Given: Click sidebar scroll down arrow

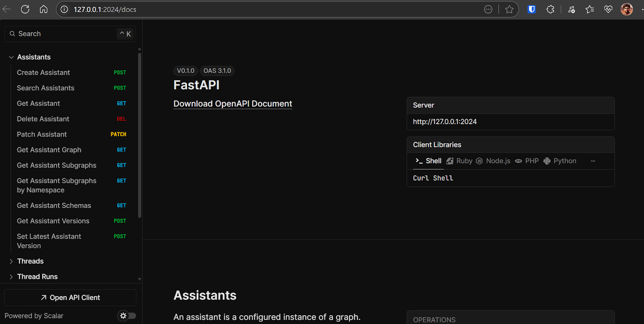Looking at the screenshot, I should click(x=140, y=279).
